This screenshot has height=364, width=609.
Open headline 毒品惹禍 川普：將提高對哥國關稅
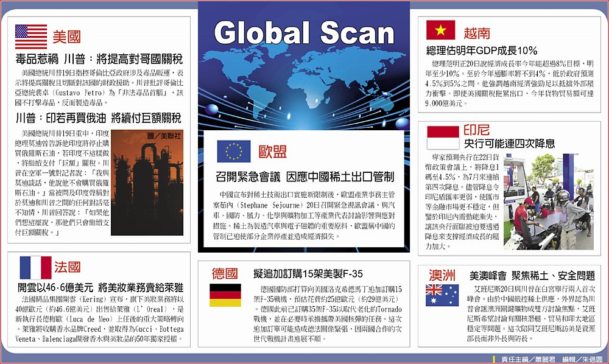(x=98, y=60)
